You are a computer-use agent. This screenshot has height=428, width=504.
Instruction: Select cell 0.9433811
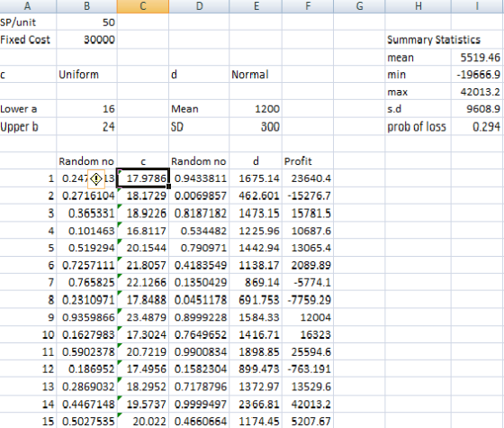tap(199, 178)
